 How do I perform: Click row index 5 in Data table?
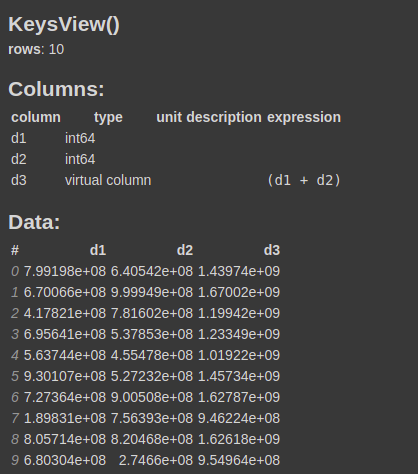(x=15, y=376)
